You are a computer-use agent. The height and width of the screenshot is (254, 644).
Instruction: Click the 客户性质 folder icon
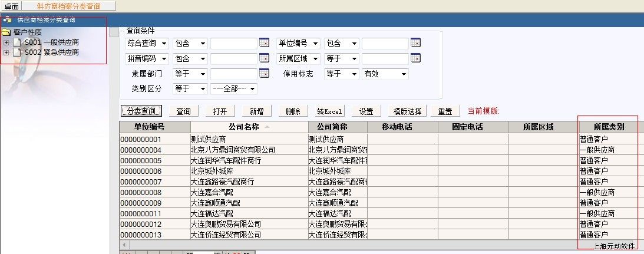(6, 32)
